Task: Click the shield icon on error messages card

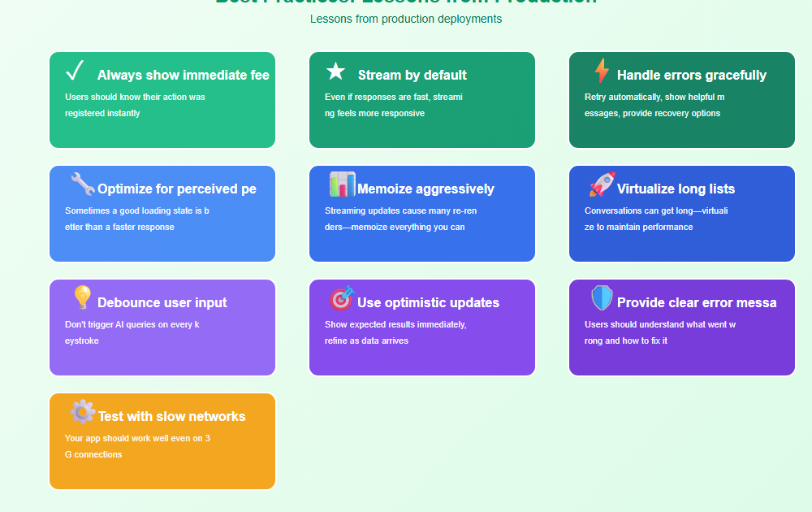Action: tap(602, 298)
